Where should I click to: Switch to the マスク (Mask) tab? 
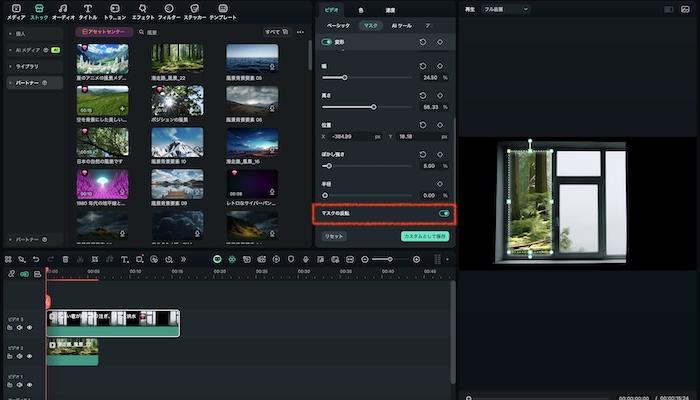click(370, 24)
